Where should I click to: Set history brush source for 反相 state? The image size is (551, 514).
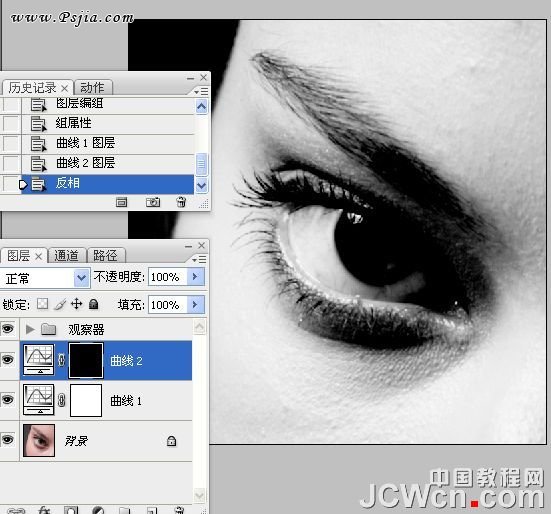[x=11, y=183]
